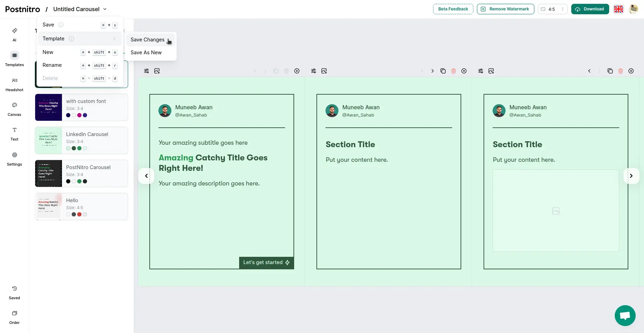Open the Templates panel
The height and width of the screenshot is (333, 644).
[x=14, y=59]
